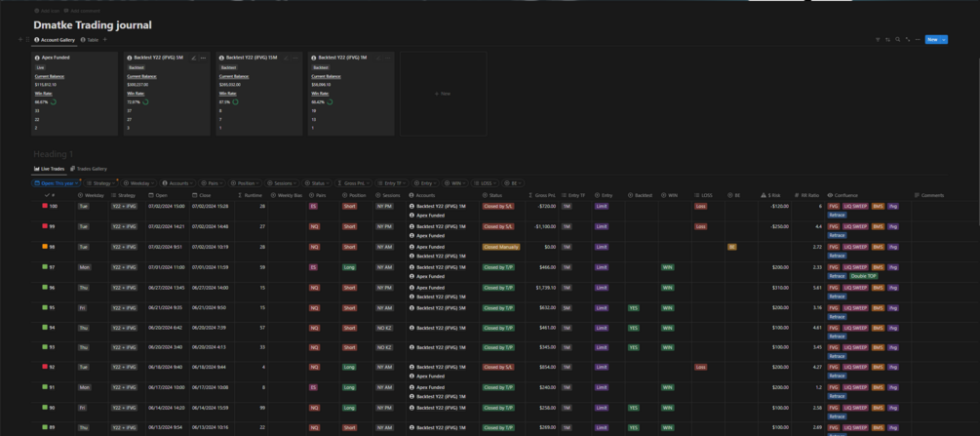Add new card in the account gallery
The height and width of the screenshot is (436, 980).
443,94
